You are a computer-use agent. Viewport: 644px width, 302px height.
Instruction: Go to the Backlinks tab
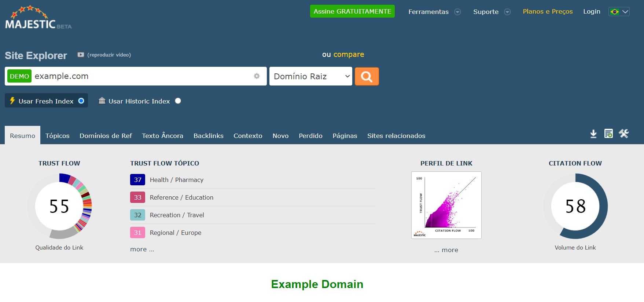208,135
